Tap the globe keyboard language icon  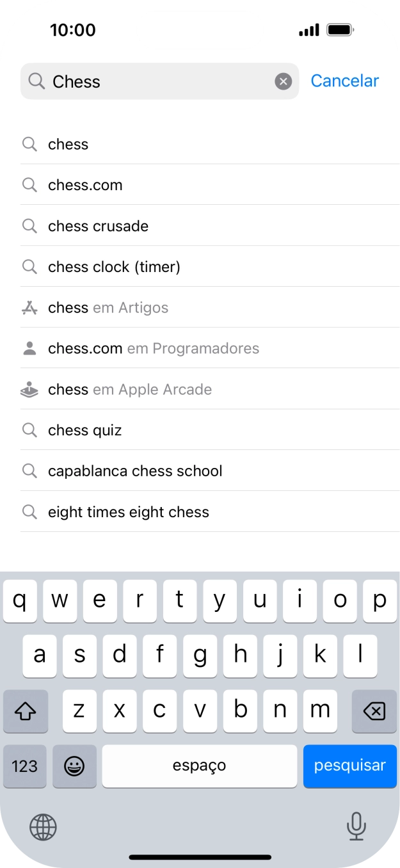(43, 827)
